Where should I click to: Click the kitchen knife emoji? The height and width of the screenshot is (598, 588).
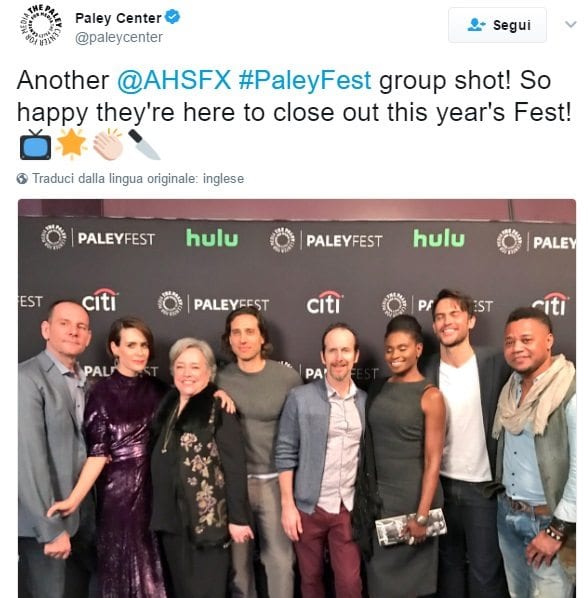[144, 144]
